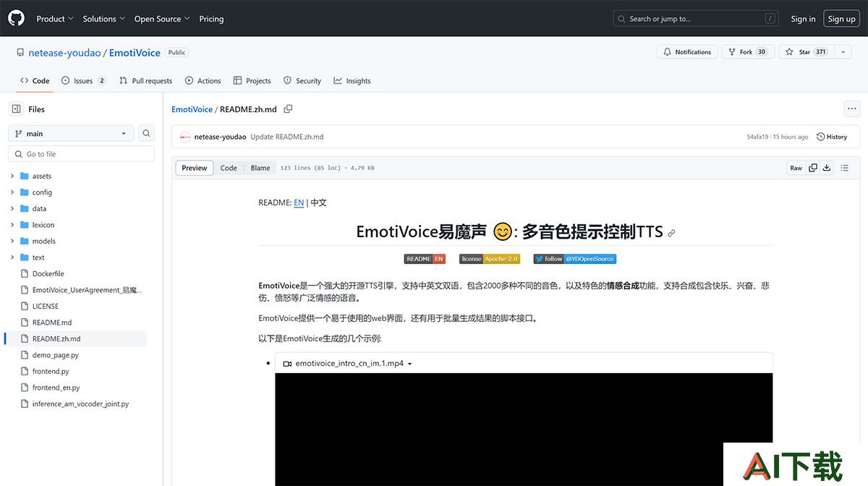
Task: Open the EN README link
Action: click(299, 202)
